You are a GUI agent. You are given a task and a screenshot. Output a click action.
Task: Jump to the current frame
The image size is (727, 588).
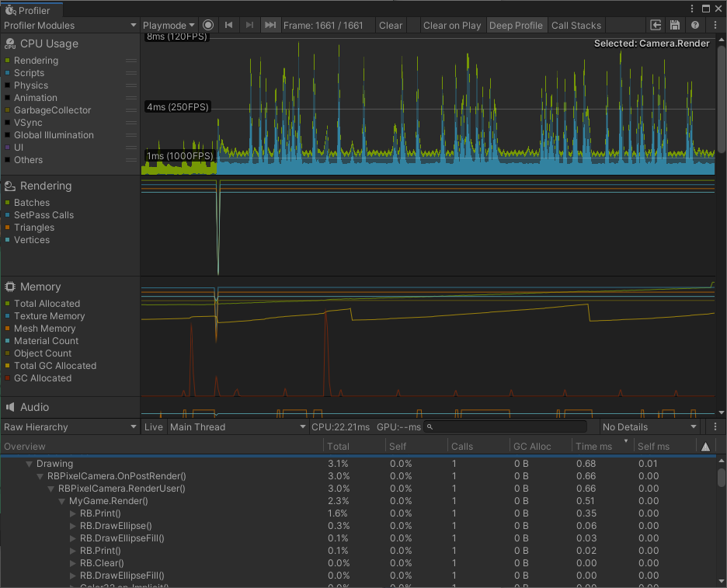pos(270,25)
